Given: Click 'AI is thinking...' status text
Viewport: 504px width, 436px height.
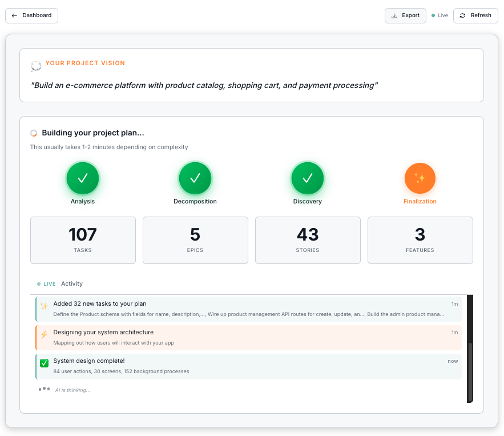Looking at the screenshot, I should pyautogui.click(x=72, y=390).
